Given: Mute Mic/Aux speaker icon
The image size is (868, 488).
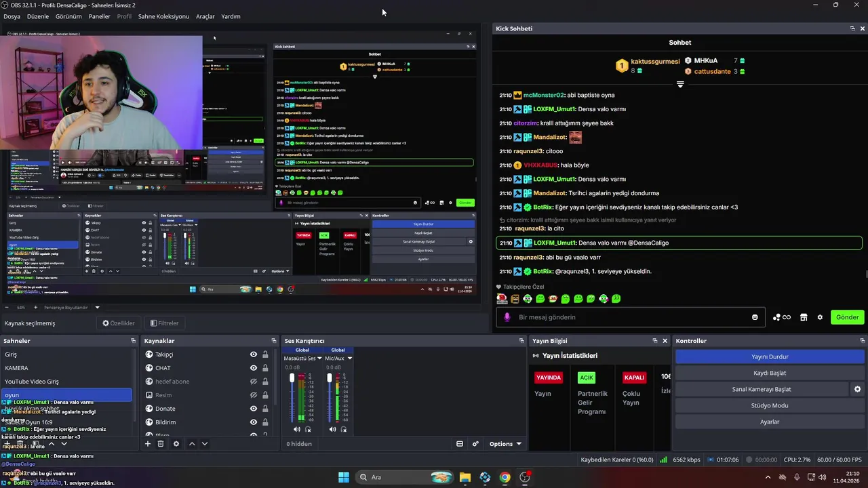Looking at the screenshot, I should [x=332, y=429].
